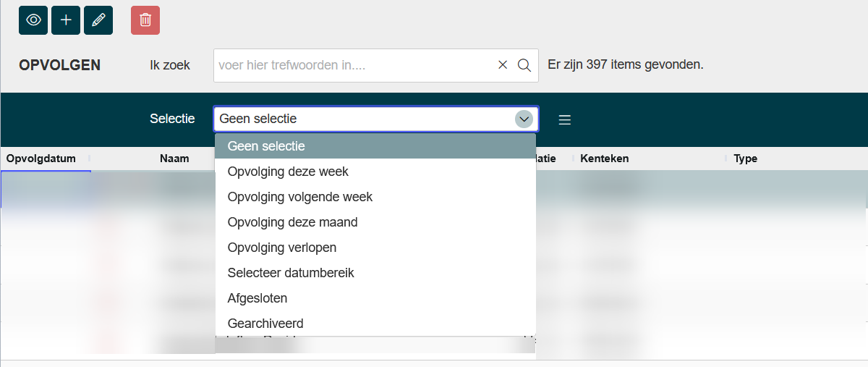Sort by Opvolgdatum column header
This screenshot has width=868, height=367.
tap(41, 159)
